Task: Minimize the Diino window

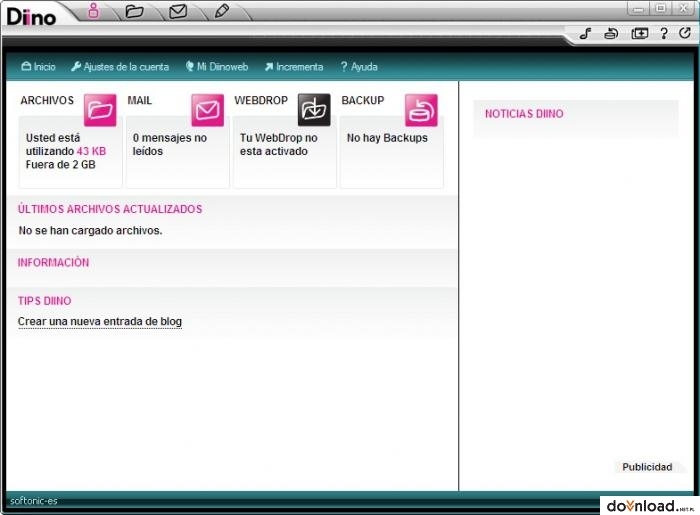Action: pyautogui.click(x=638, y=8)
